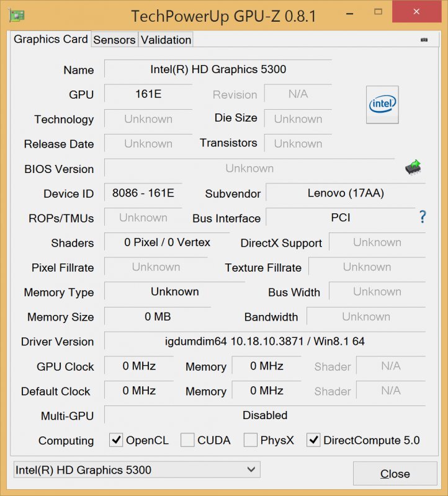Switch to the Sensors tab
This screenshot has height=496, width=448.
tap(114, 40)
